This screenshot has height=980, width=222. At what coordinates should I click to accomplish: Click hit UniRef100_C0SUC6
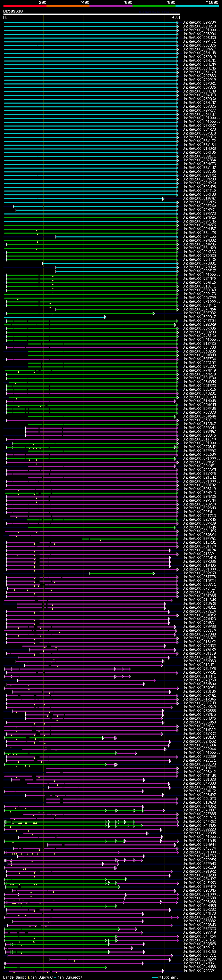click(x=199, y=45)
